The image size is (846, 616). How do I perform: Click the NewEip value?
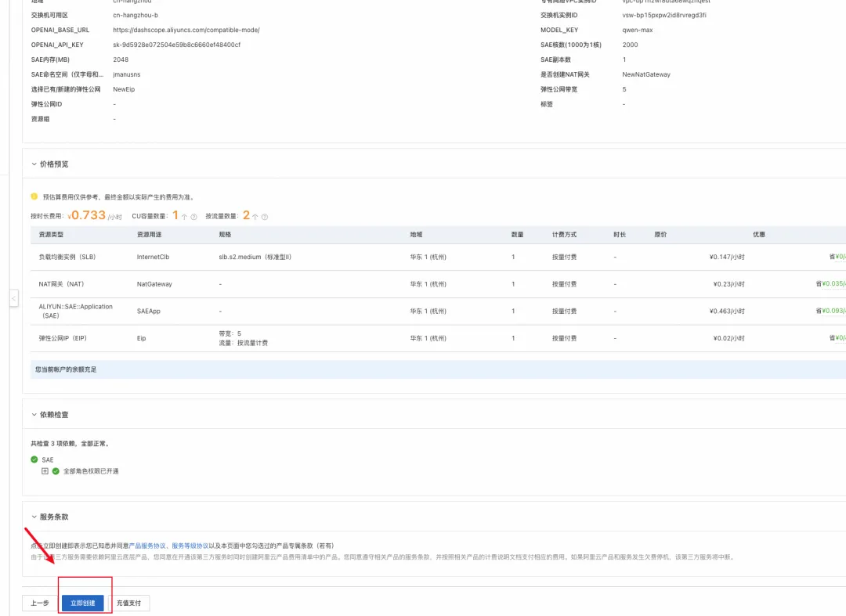[124, 89]
